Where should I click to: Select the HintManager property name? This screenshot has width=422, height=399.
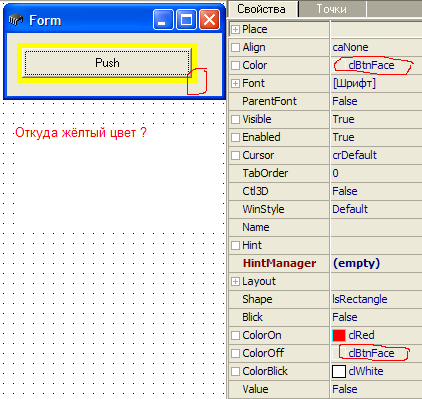[279, 263]
